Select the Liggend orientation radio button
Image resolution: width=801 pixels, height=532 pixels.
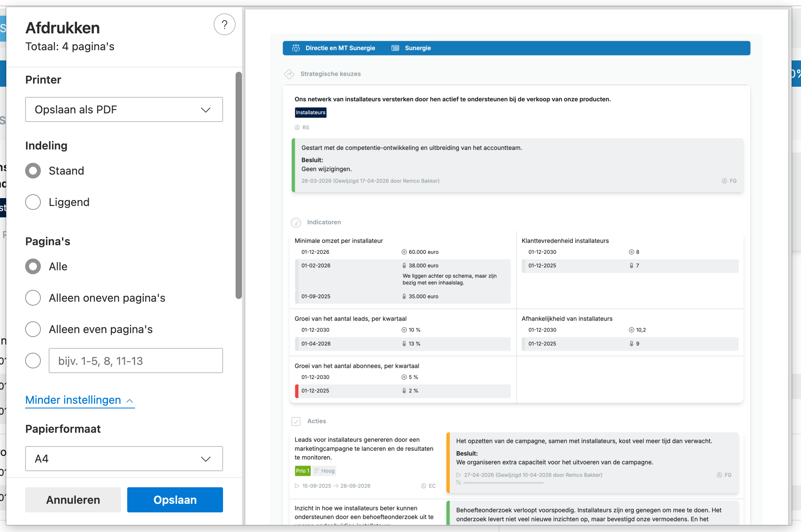click(33, 202)
